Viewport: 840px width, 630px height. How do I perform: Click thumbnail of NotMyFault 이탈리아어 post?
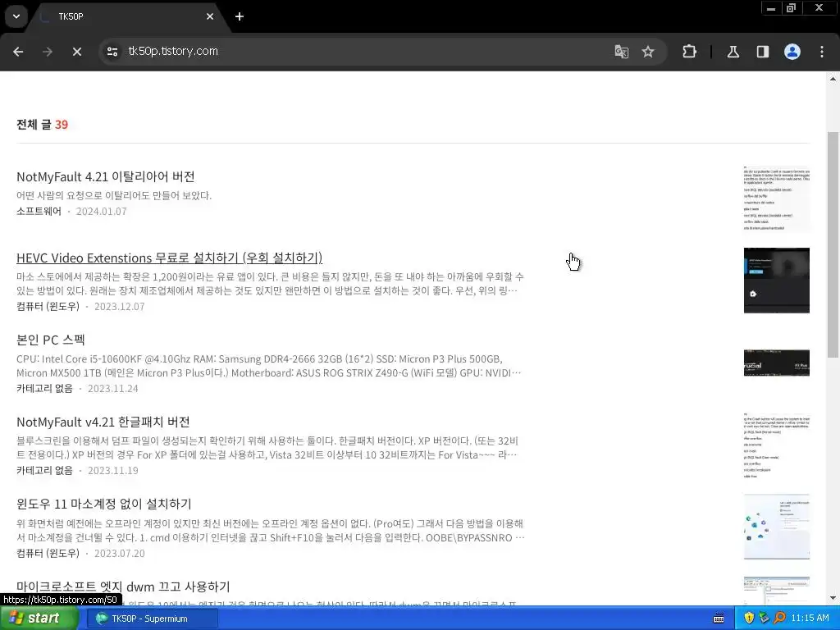(776, 199)
